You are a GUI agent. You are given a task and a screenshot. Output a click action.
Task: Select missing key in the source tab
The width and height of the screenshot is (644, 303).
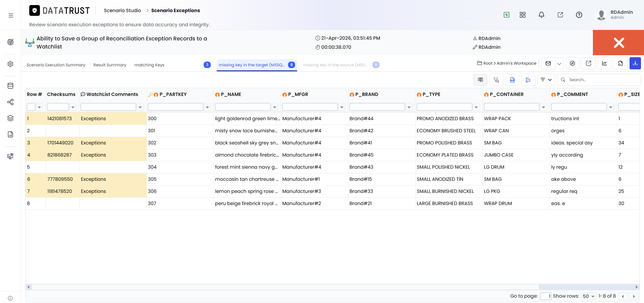341,65
